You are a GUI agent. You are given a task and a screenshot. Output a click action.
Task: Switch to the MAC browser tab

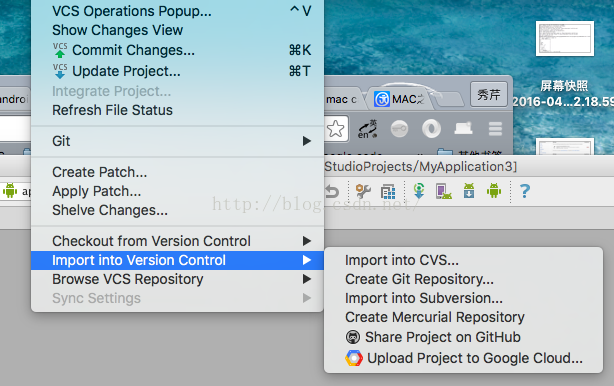[x=399, y=99]
